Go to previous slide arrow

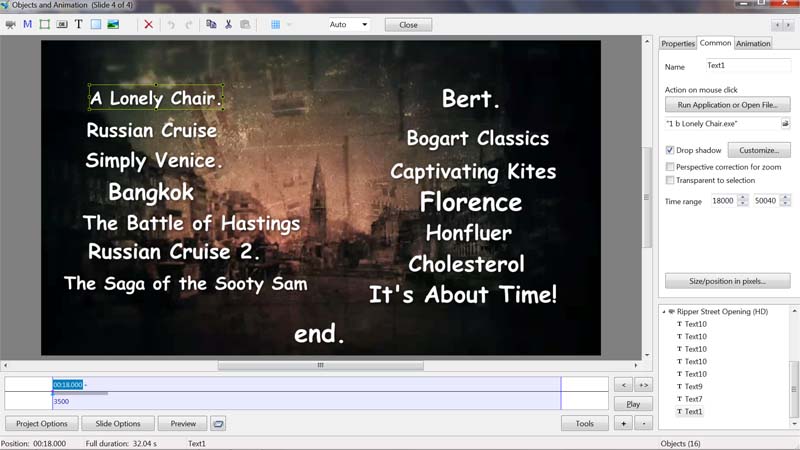778,24
